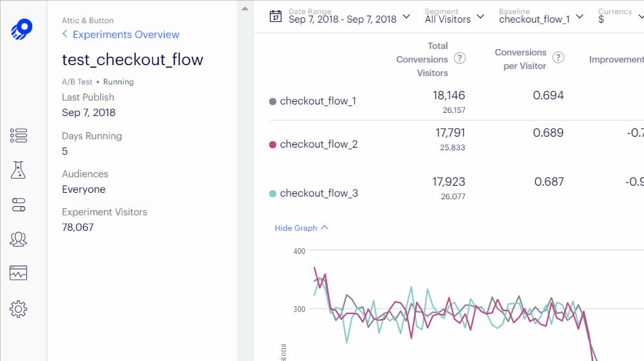Select the checkout_flow_2 variation name
This screenshot has width=644, height=361.
(319, 144)
